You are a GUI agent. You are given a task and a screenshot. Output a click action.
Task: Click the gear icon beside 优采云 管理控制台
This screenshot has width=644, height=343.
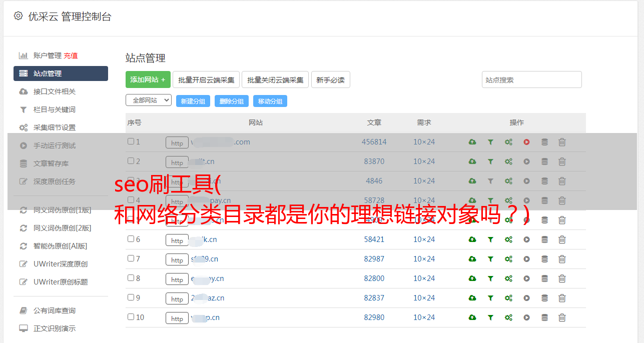click(x=19, y=16)
